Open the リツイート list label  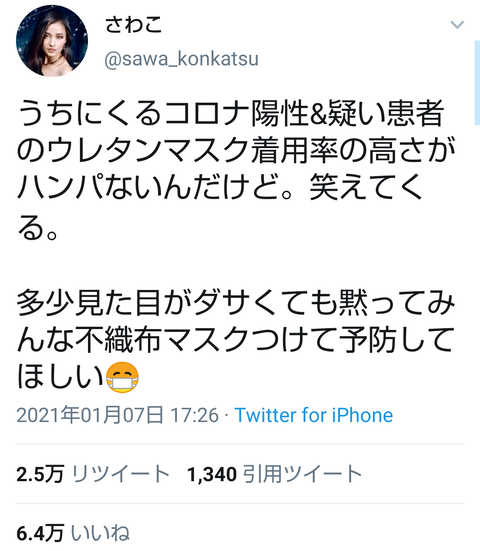pos(121,474)
